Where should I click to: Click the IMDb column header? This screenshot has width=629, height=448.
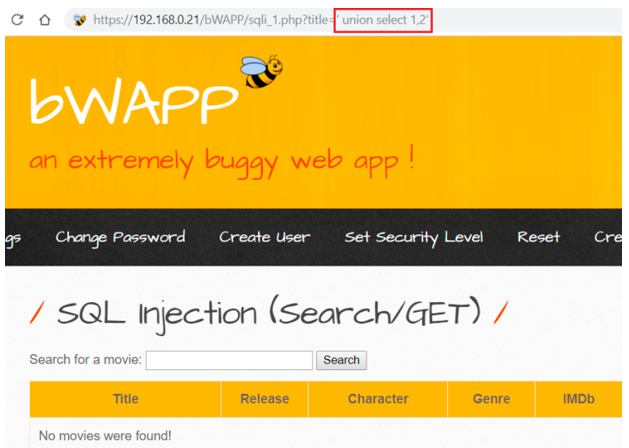point(578,399)
